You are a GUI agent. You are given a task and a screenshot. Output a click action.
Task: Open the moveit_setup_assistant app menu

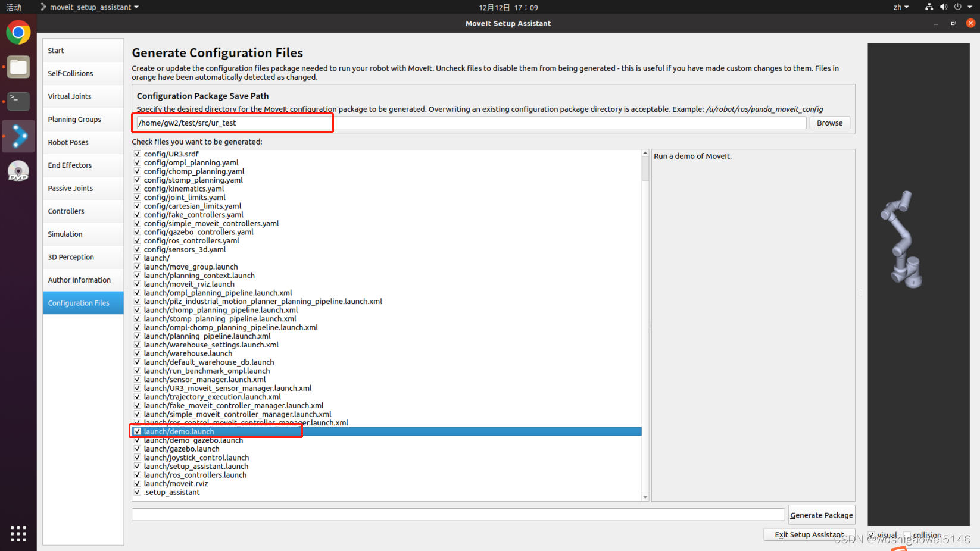coord(89,7)
